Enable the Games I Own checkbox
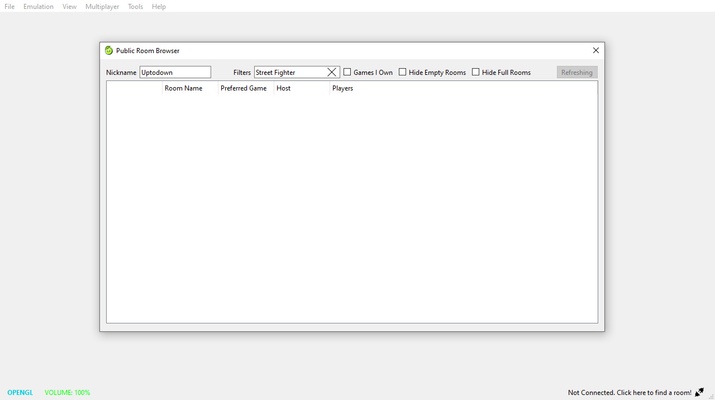This screenshot has width=715, height=400. click(347, 72)
